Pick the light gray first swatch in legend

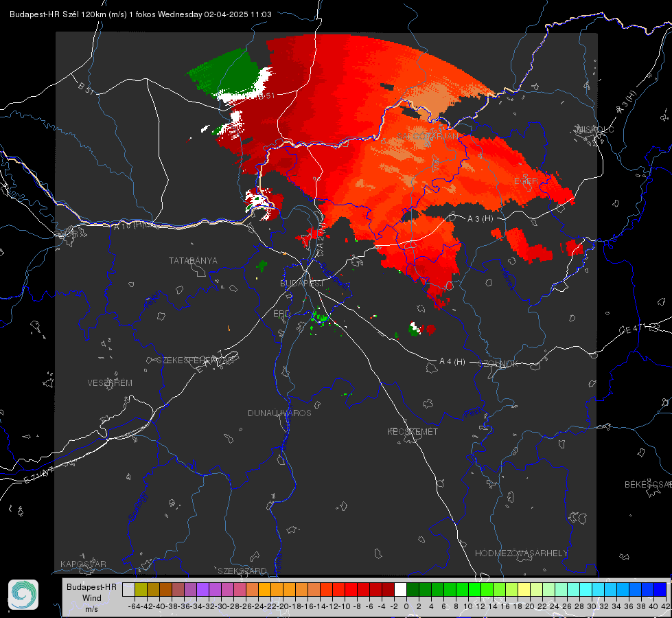click(x=128, y=589)
